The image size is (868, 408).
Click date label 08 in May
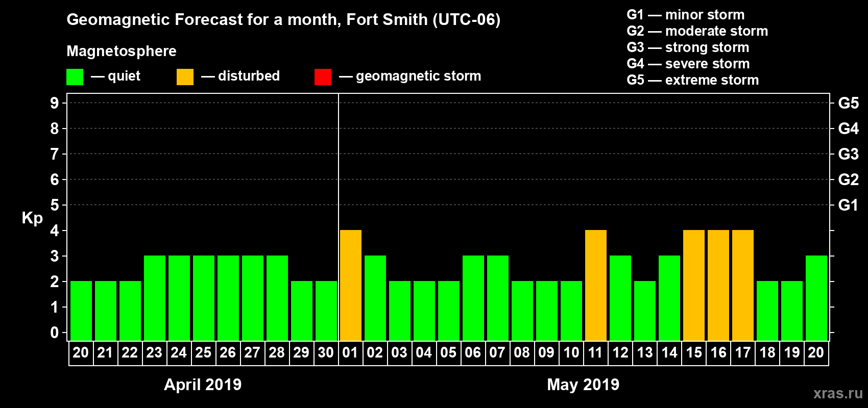click(522, 353)
